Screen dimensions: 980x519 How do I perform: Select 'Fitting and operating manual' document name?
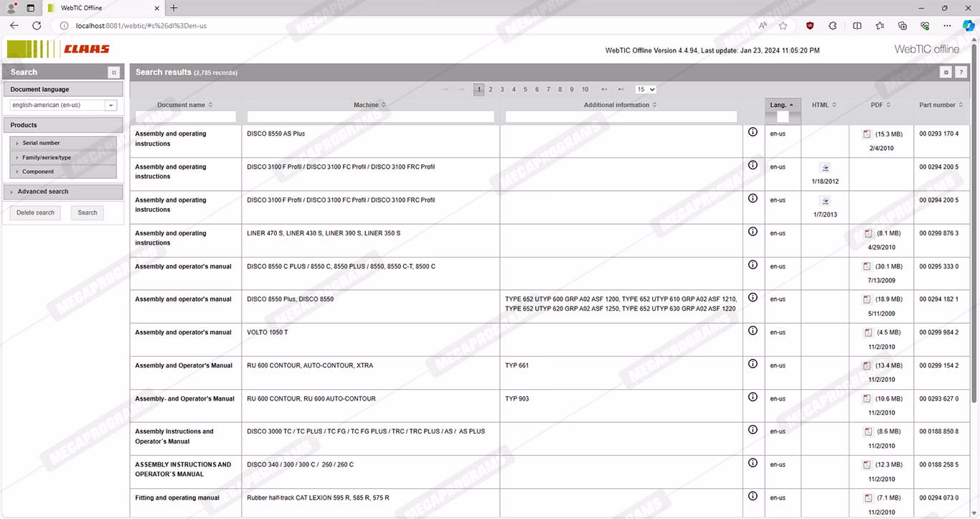click(177, 497)
